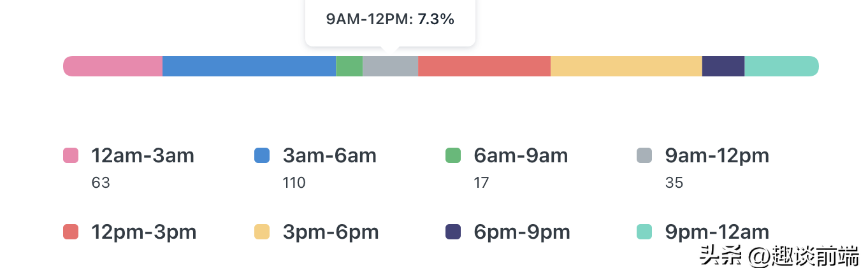Click the teal 9pm-12am legend swatch

(644, 232)
